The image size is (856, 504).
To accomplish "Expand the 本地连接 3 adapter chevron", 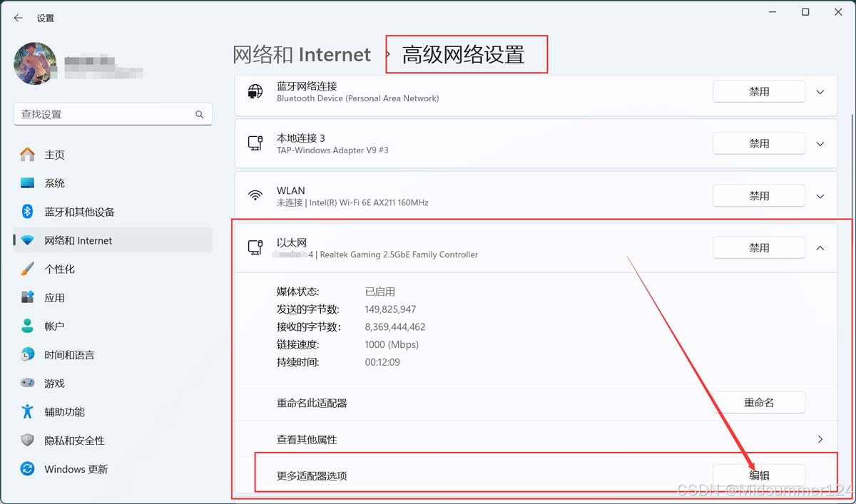I will (x=820, y=144).
